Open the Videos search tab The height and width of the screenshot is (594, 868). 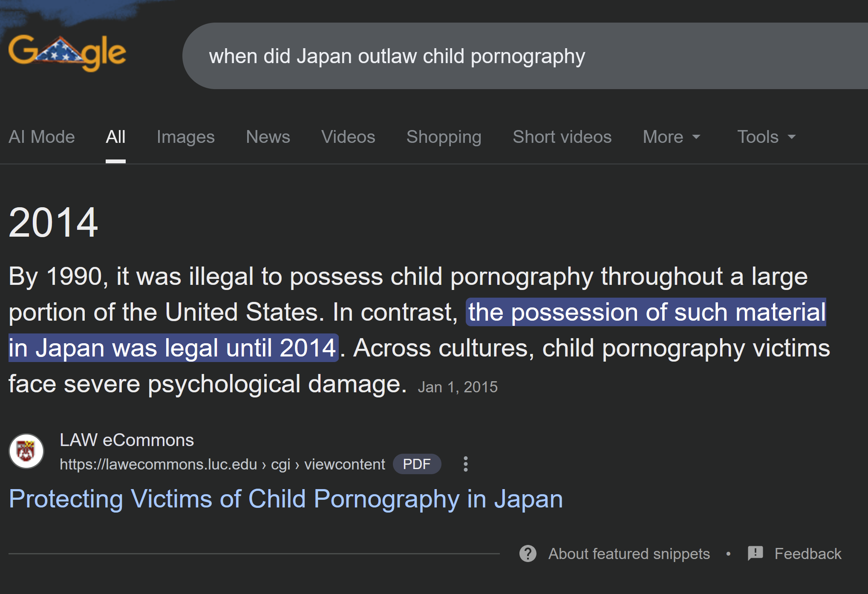(348, 137)
